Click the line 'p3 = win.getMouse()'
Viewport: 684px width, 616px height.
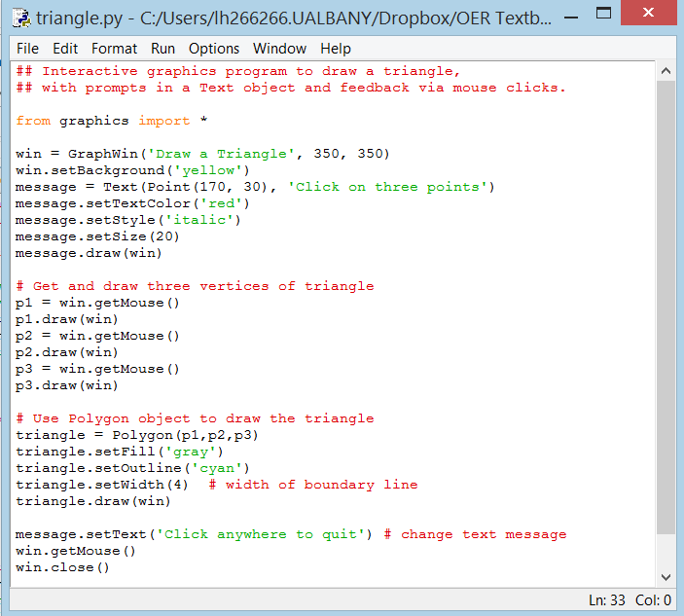click(97, 369)
